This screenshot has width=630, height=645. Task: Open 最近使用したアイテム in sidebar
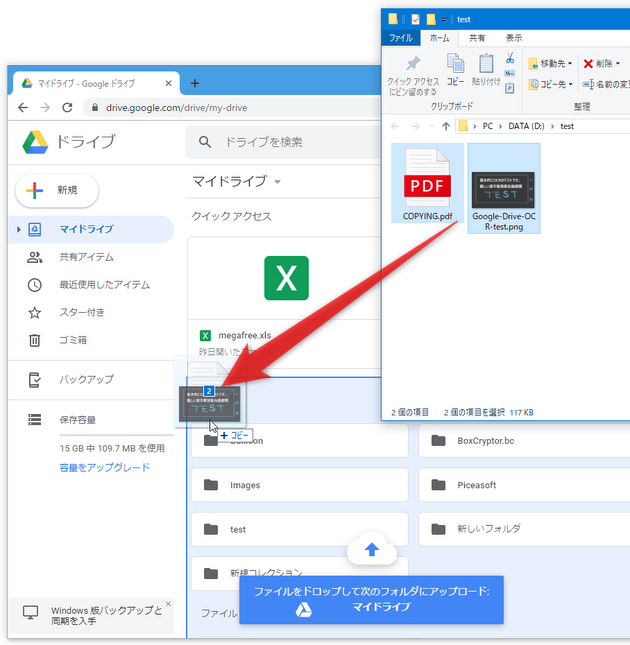coord(104,285)
